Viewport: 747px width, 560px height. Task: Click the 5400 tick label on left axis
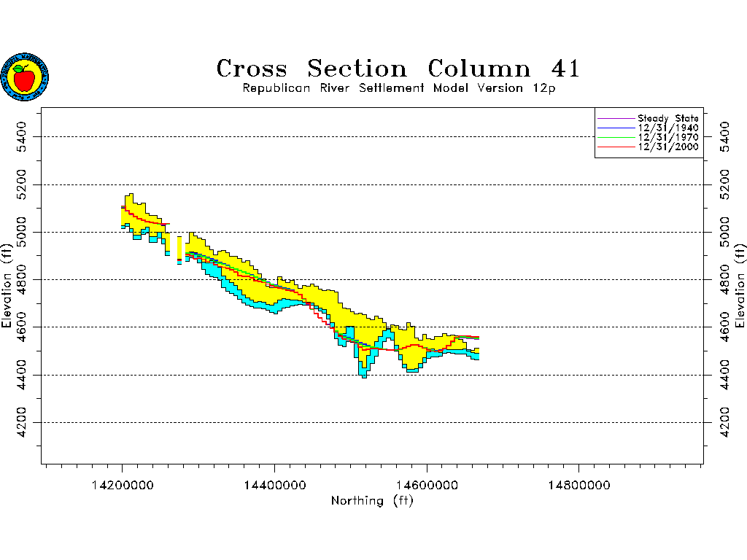coord(23,136)
